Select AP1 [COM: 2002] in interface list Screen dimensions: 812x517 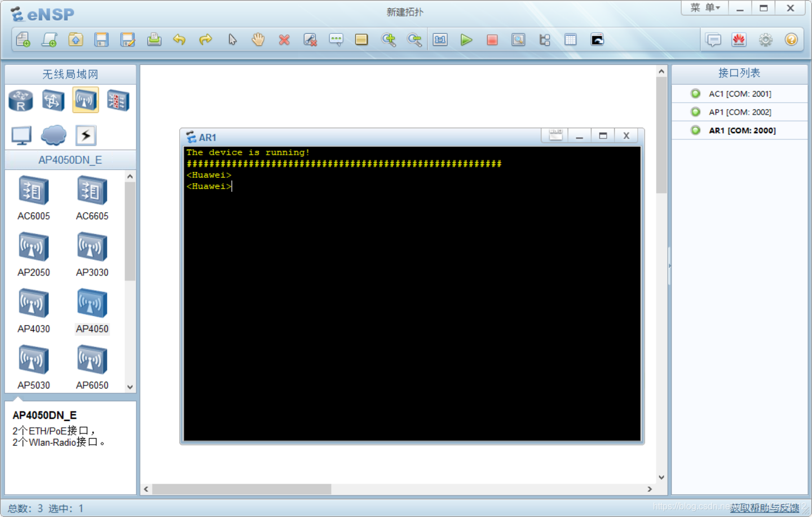click(x=739, y=112)
